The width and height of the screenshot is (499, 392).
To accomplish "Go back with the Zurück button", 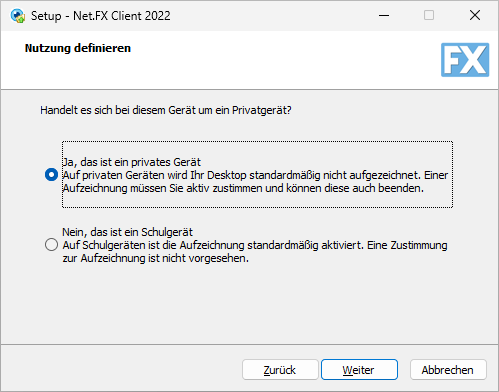I will point(280,370).
